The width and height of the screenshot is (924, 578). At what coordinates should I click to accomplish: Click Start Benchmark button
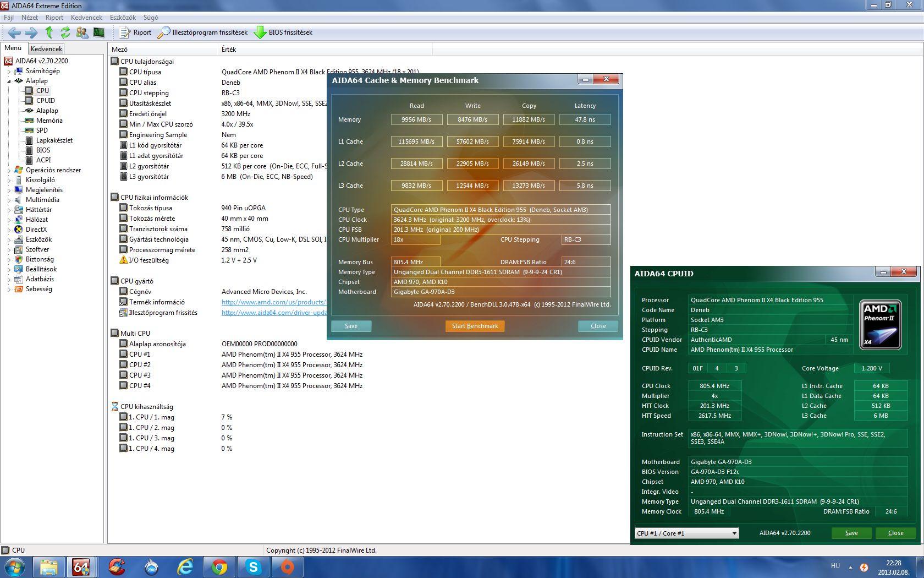pos(475,326)
